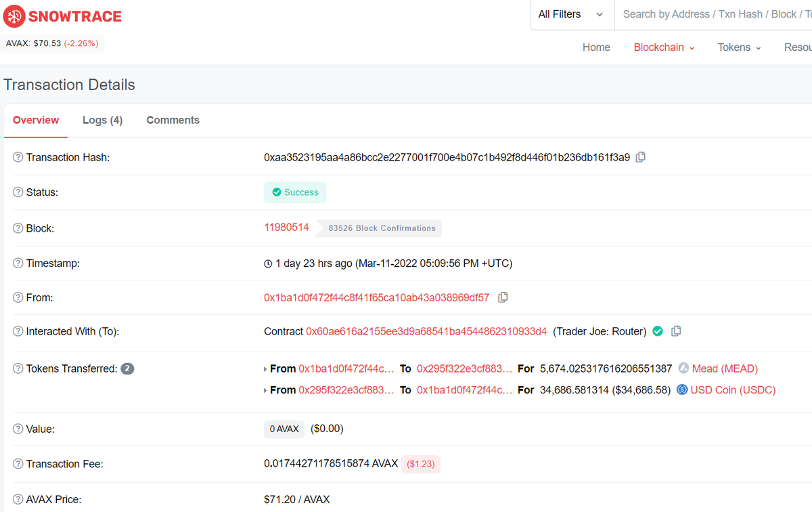
Task: Expand the MEAD token transfer row arrow
Action: tap(265, 369)
